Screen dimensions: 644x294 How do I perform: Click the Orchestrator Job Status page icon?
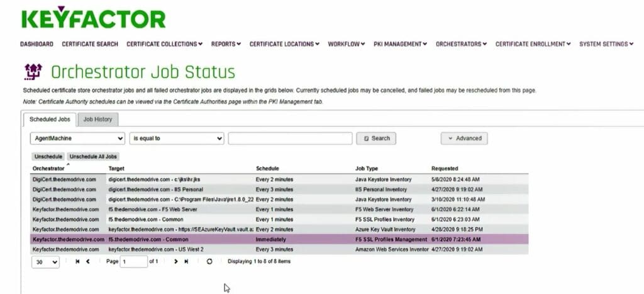coord(33,72)
